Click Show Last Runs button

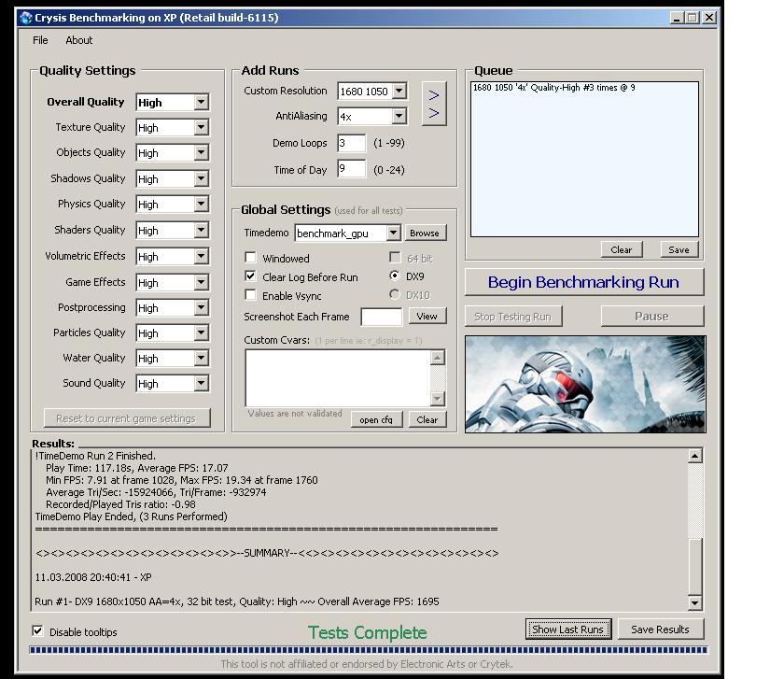click(x=568, y=629)
